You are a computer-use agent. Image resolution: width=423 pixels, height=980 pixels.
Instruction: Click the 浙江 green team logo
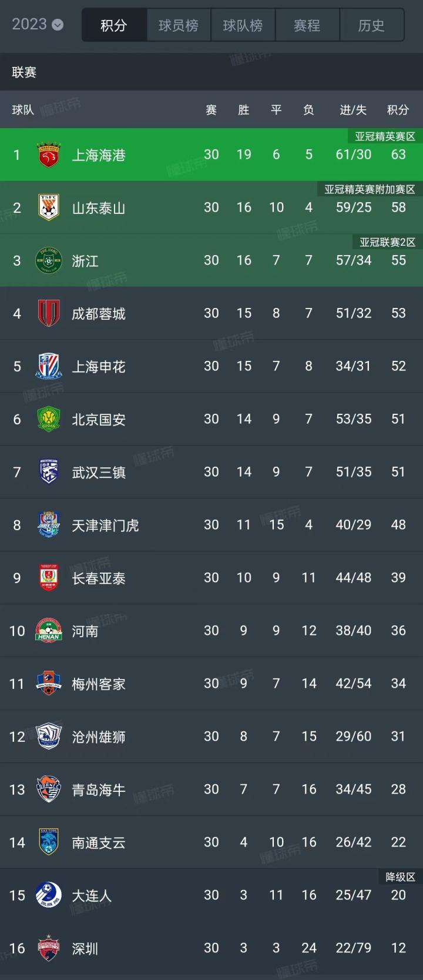pos(49,260)
